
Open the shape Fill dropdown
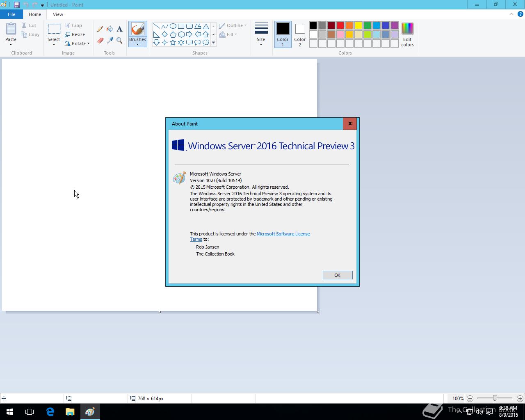228,34
